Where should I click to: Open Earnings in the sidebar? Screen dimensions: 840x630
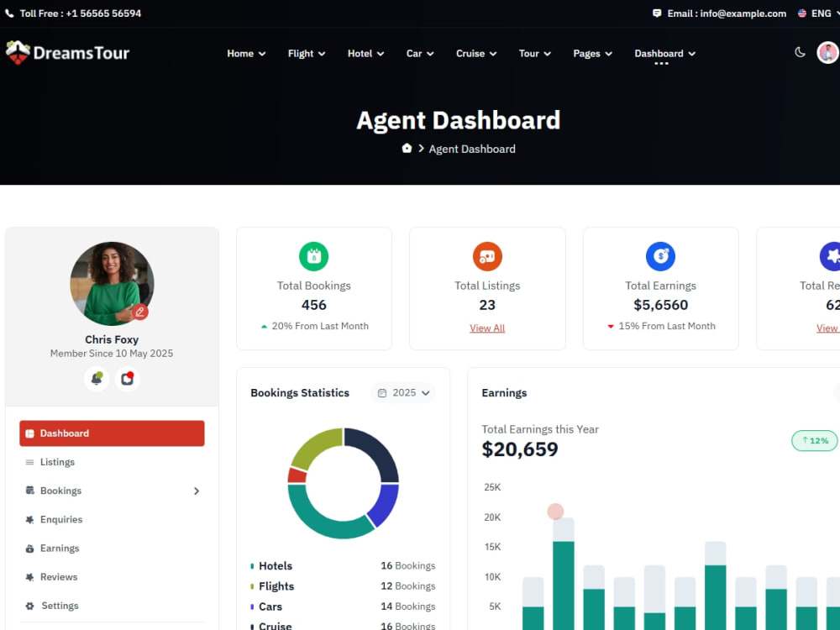112,548
